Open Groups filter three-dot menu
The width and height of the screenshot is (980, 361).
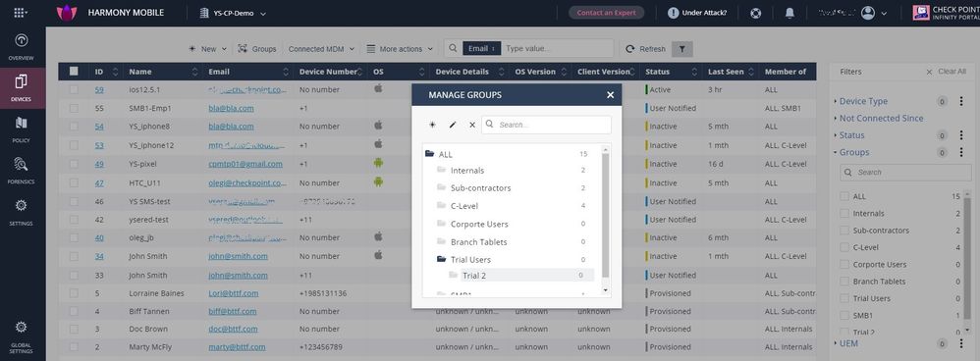click(961, 152)
